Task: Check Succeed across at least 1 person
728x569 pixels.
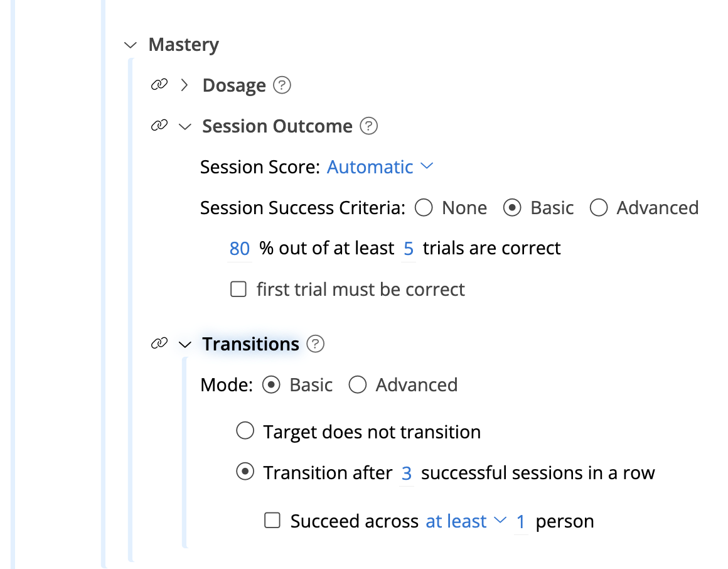Action: pos(272,520)
